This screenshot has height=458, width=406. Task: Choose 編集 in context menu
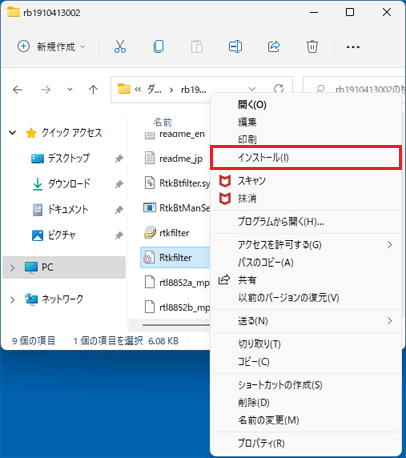pyautogui.click(x=306, y=122)
